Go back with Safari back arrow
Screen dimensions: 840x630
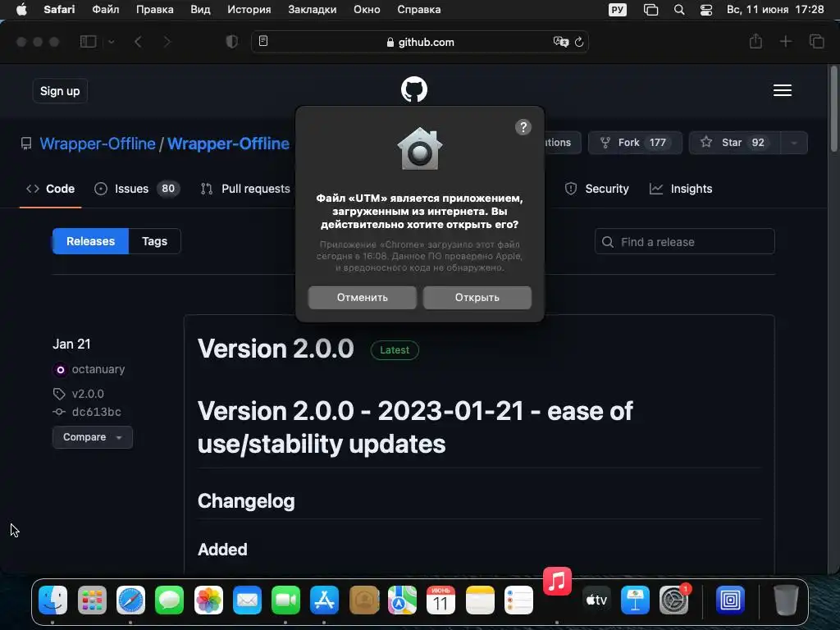138,41
